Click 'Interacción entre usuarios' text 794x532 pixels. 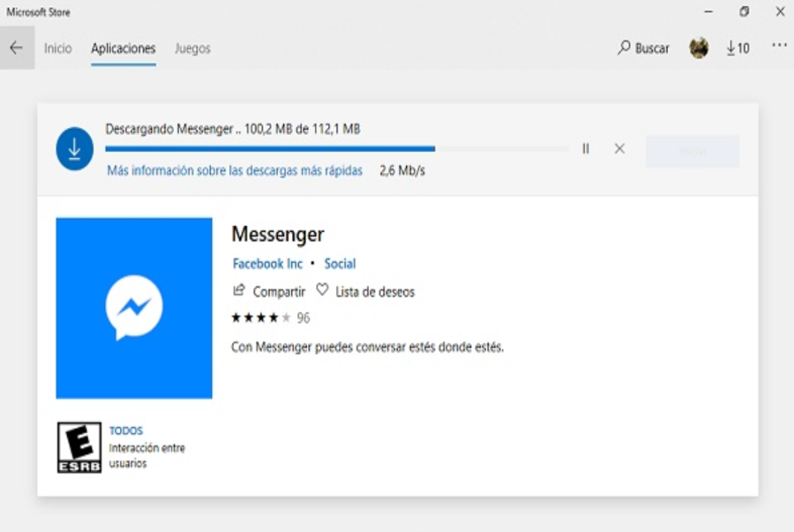(x=146, y=455)
